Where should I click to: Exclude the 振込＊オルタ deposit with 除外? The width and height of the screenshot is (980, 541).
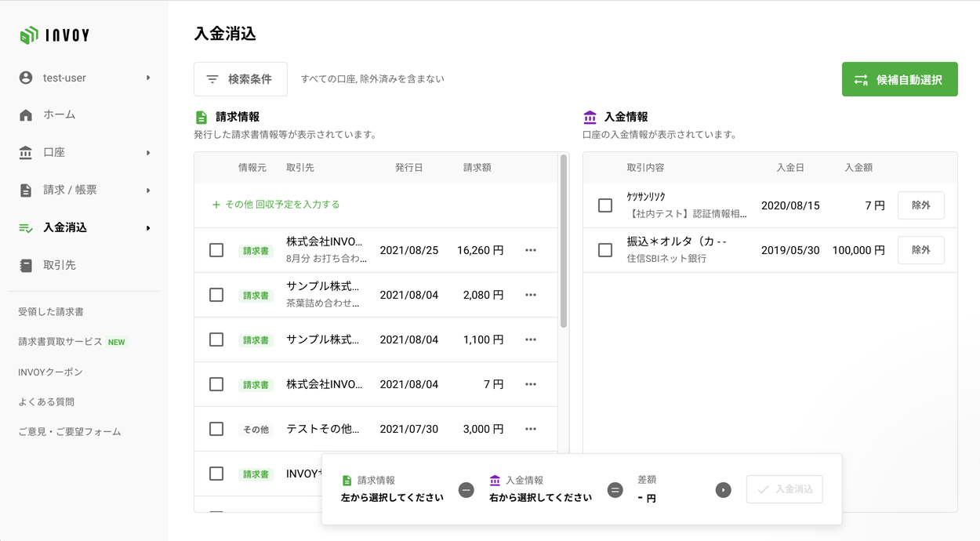(921, 250)
